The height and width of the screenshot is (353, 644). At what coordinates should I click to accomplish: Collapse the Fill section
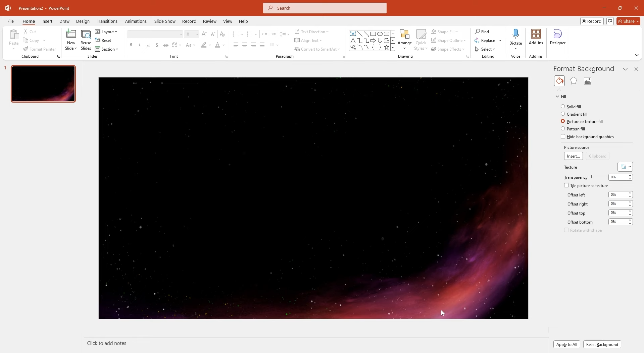pos(557,96)
